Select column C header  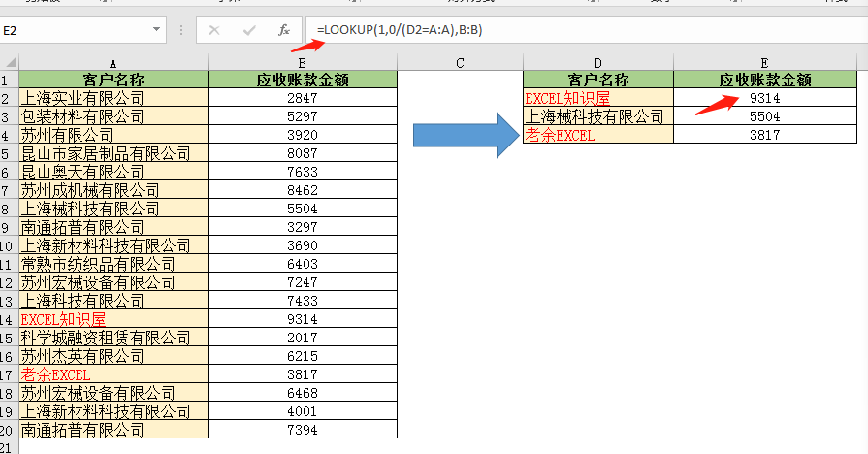[460, 62]
